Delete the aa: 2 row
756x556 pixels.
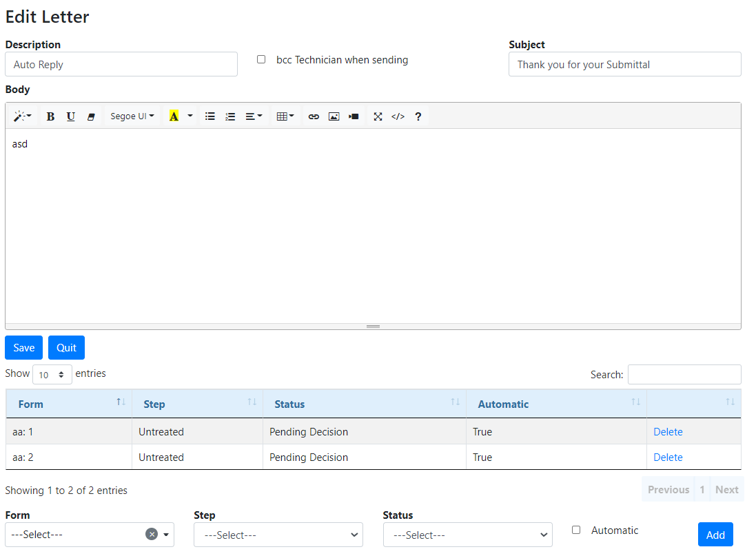point(668,457)
